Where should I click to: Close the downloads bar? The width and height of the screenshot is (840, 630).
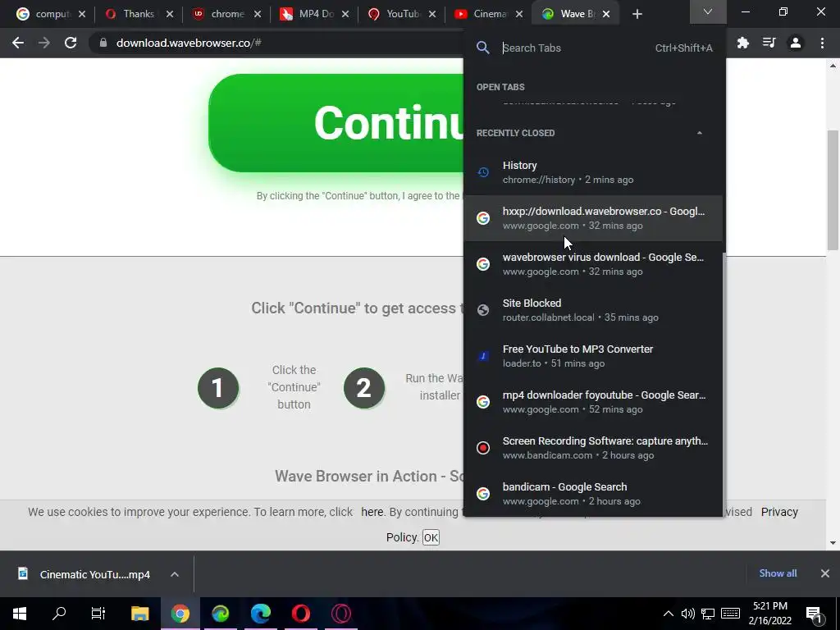825,573
